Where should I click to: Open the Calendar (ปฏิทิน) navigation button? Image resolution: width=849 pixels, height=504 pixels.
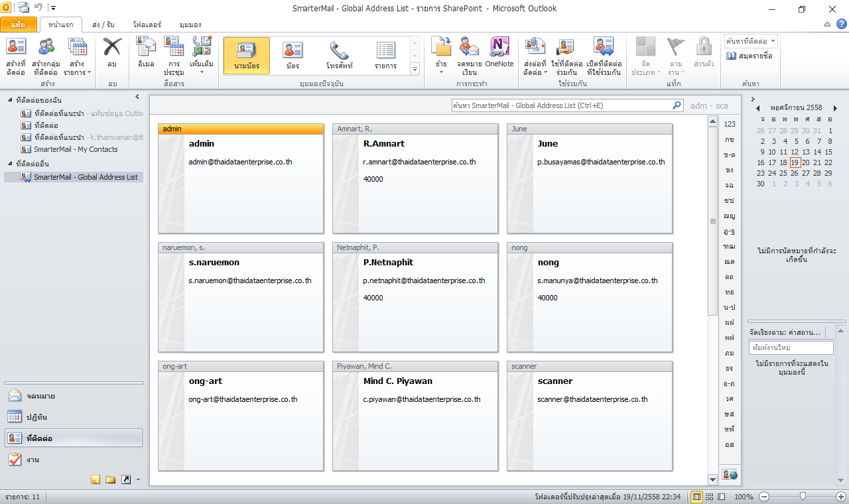[x=73, y=417]
